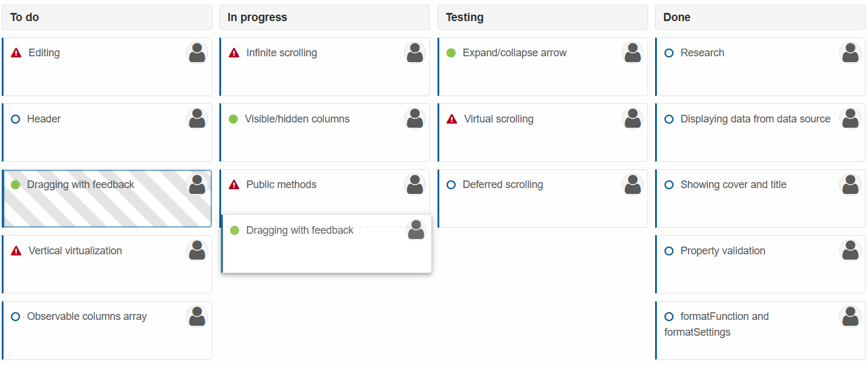This screenshot has width=868, height=365.
Task: Click the Done column header
Action: tap(760, 18)
